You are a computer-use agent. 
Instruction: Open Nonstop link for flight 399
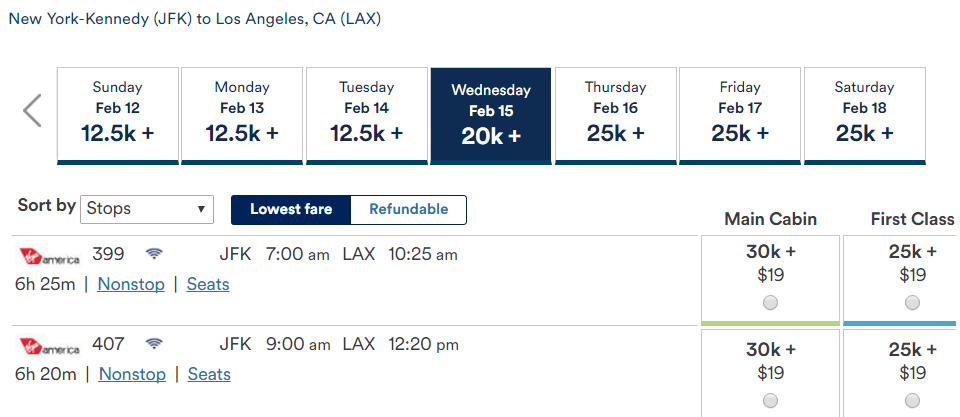click(131, 285)
